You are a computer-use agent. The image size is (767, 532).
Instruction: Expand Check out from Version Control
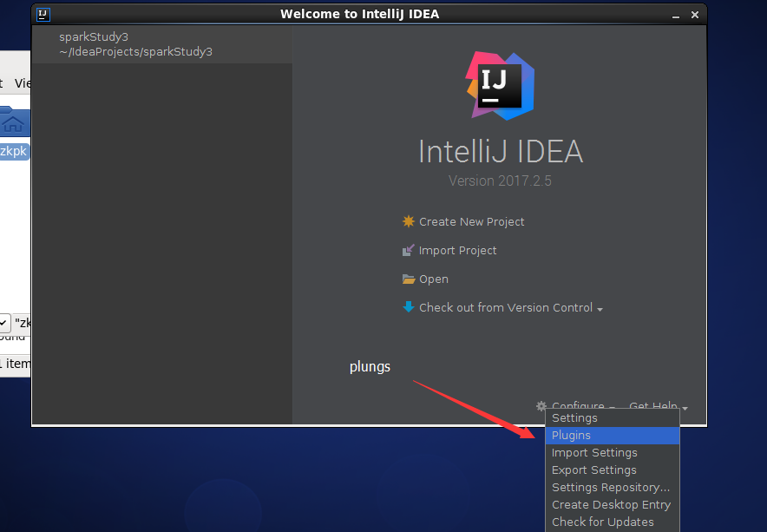click(511, 307)
